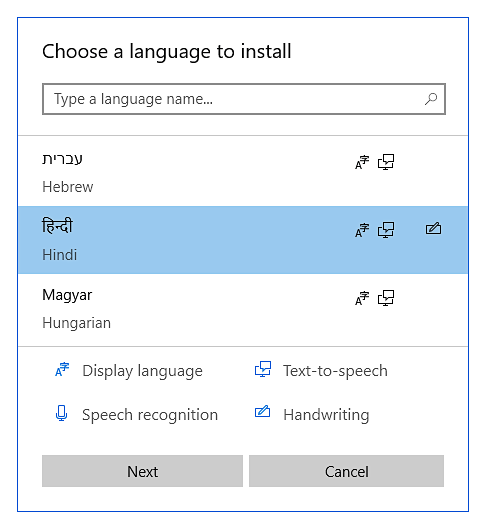Click the Hungarian display language icon
Screen dimensions: 484x528
pyautogui.click(x=362, y=298)
